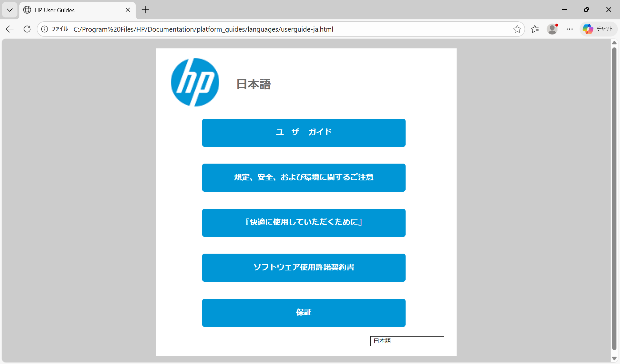The height and width of the screenshot is (364, 620).
Task: Open the ユーザー ガイド button
Action: coord(304,133)
